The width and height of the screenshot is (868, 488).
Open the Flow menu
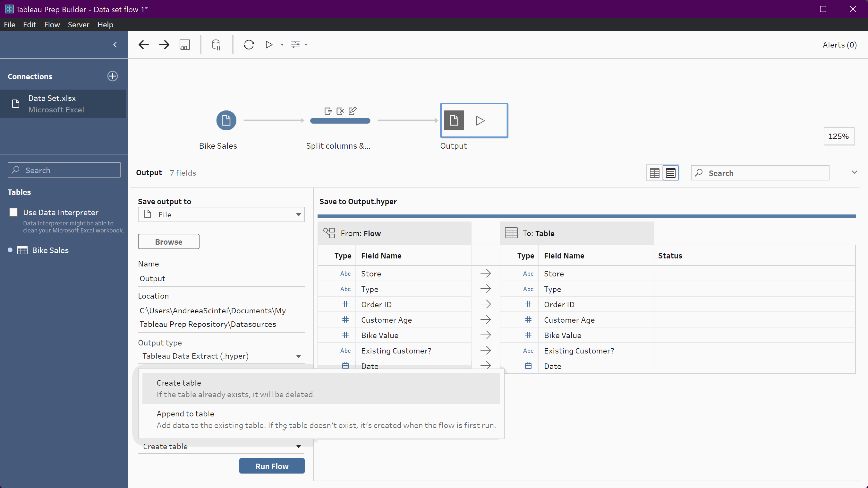(52, 25)
